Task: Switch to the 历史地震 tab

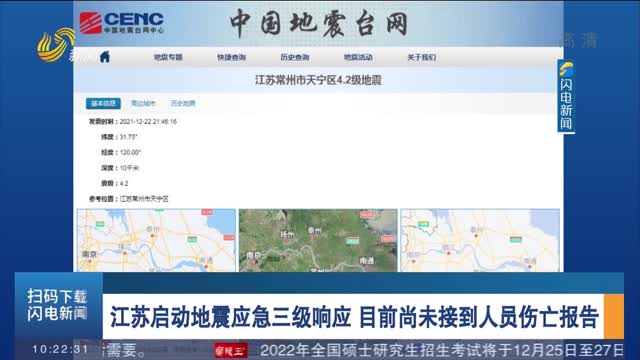Action: coord(183,103)
